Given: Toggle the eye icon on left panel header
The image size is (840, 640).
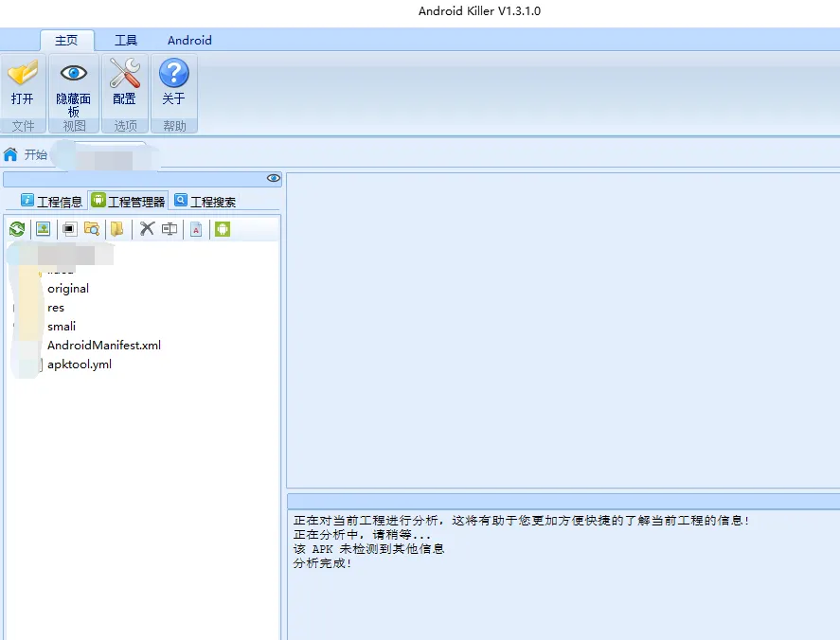Looking at the screenshot, I should [x=273, y=178].
